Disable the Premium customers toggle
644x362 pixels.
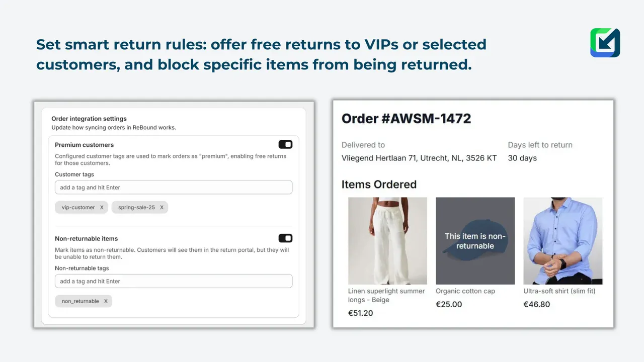(285, 145)
